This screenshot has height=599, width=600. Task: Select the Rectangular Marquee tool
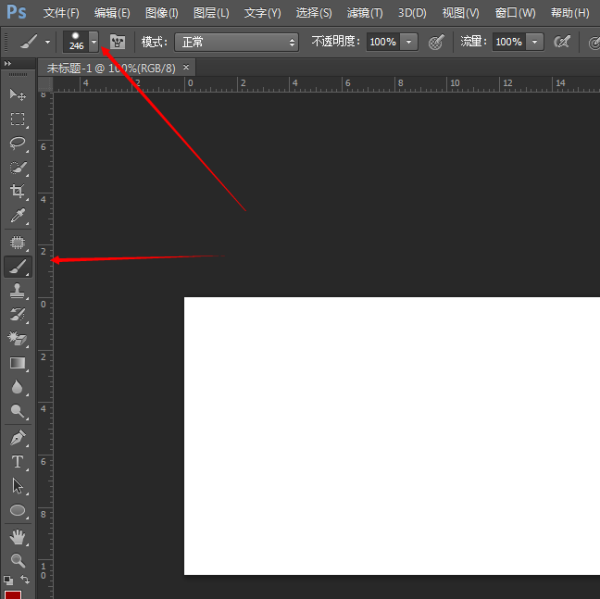coord(18,119)
